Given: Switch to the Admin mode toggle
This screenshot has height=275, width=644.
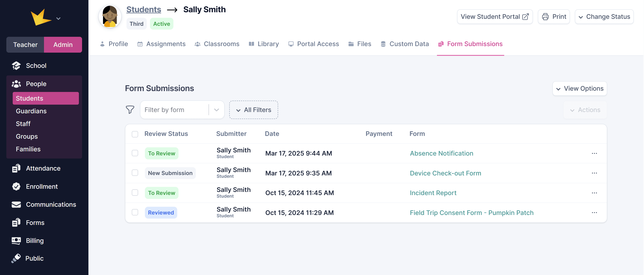Looking at the screenshot, I should click(63, 44).
